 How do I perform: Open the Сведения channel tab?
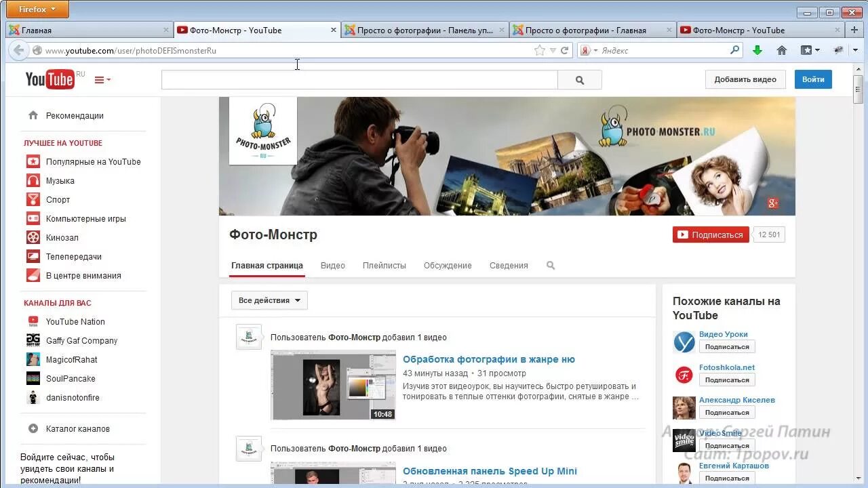coord(509,266)
